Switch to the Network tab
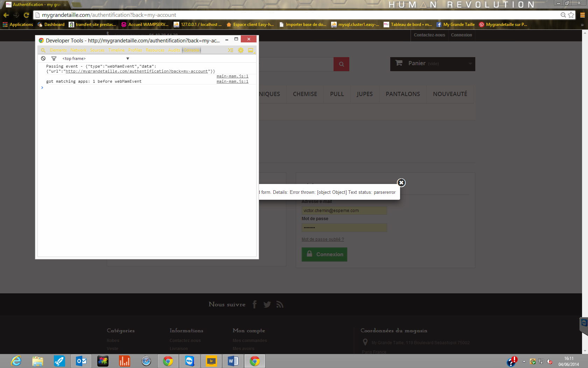This screenshot has height=368, width=588. (x=78, y=50)
